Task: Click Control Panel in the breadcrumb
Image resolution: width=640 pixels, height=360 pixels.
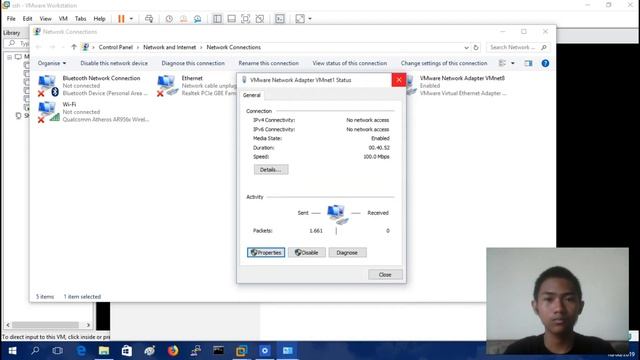Action: click(x=116, y=47)
